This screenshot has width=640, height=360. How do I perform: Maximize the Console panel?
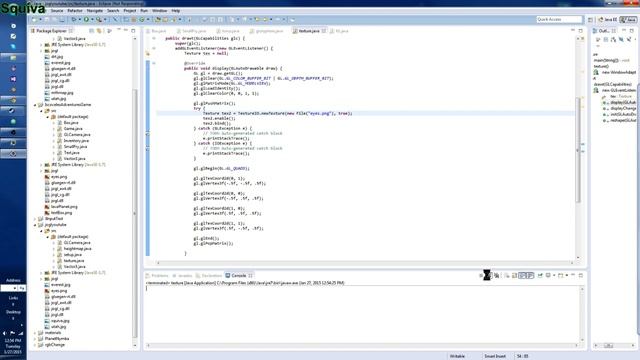click(x=581, y=276)
